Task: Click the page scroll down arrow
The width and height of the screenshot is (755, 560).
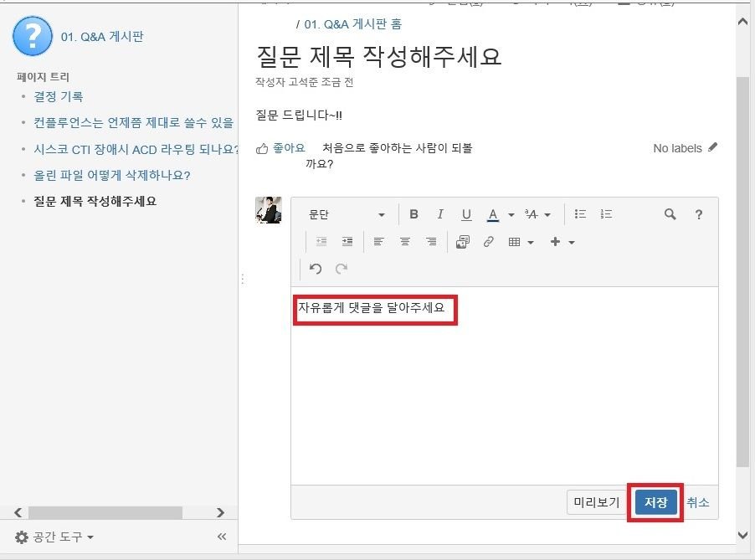Action: (743, 535)
